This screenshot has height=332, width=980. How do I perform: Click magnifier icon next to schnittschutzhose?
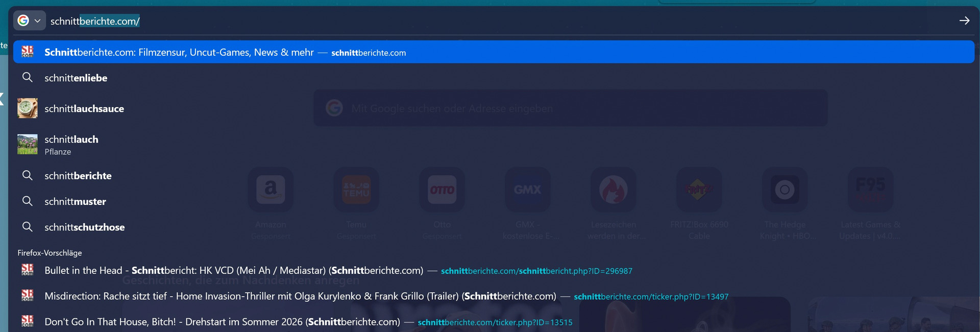click(x=28, y=227)
